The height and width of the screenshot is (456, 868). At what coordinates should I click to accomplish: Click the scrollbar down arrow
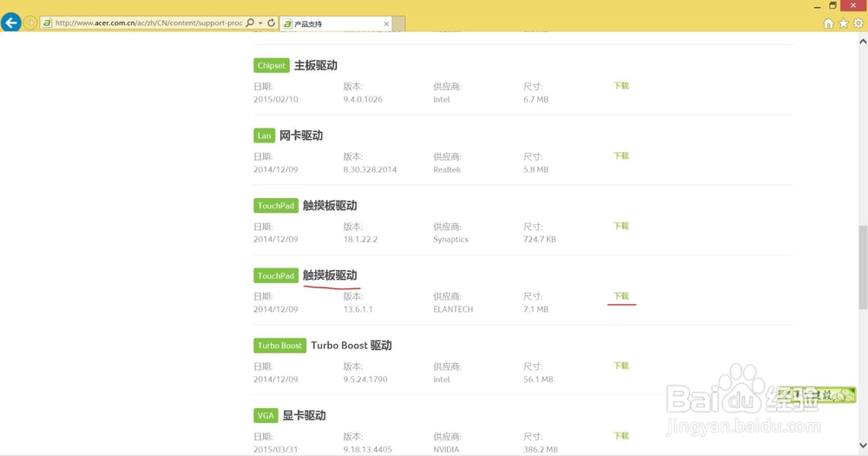click(863, 446)
